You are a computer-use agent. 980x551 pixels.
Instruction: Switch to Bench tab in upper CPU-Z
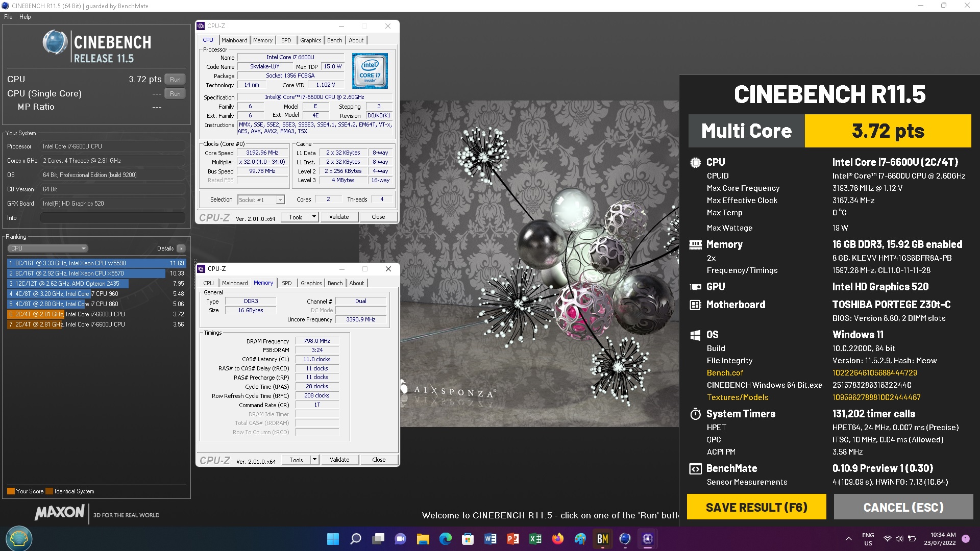pyautogui.click(x=335, y=40)
